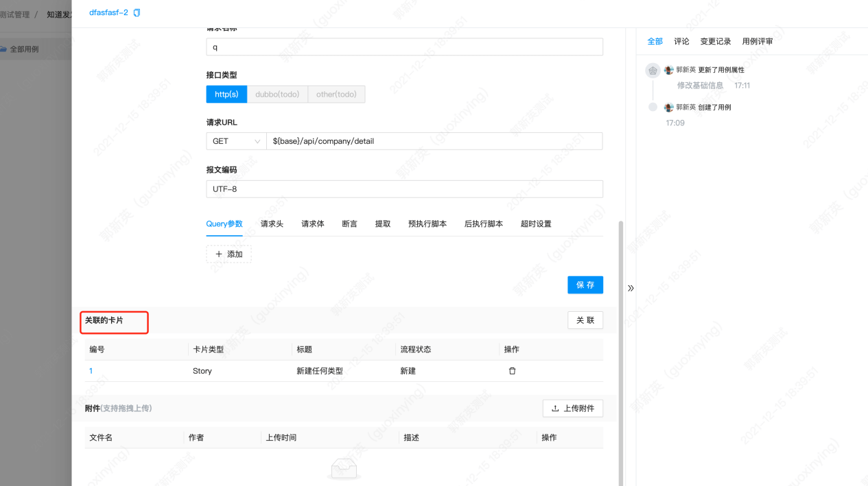868x486 pixels.
Task: Open the GET request method dropdown
Action: 235,141
